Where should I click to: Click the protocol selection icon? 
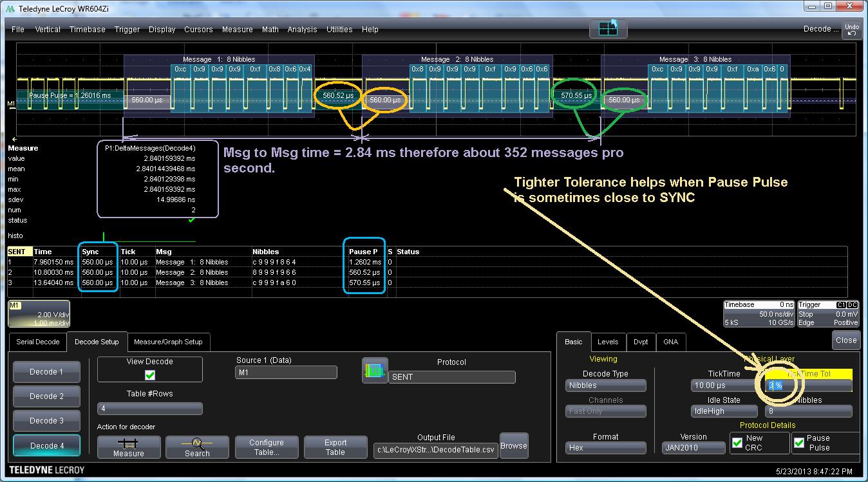click(375, 370)
